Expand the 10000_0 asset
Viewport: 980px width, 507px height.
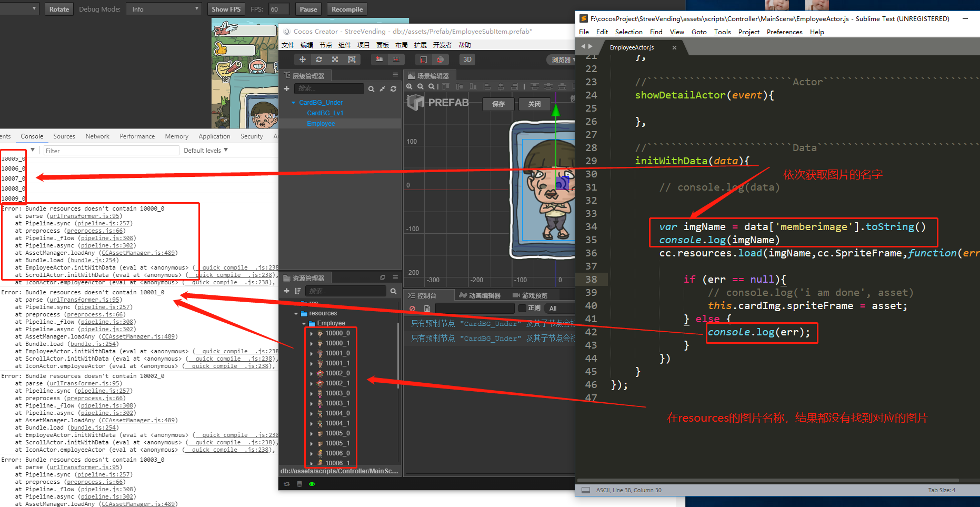pos(312,334)
